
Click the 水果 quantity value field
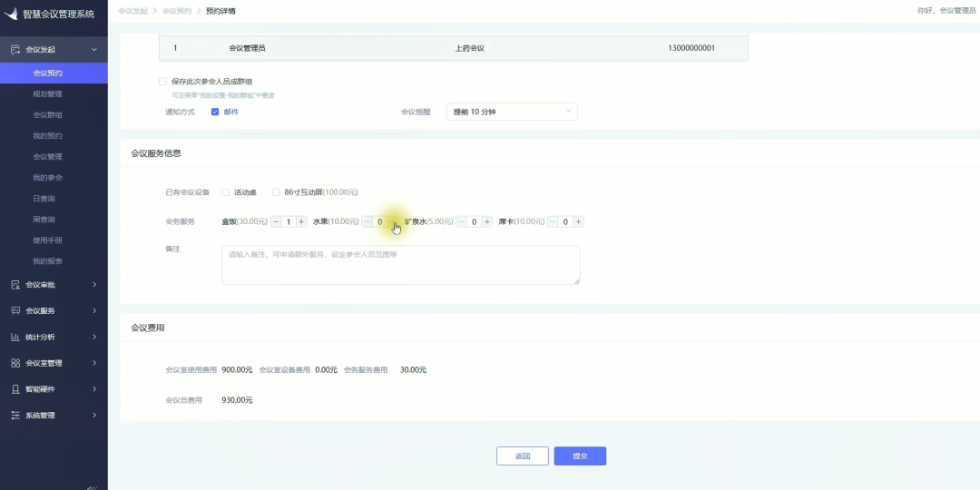coord(380,222)
